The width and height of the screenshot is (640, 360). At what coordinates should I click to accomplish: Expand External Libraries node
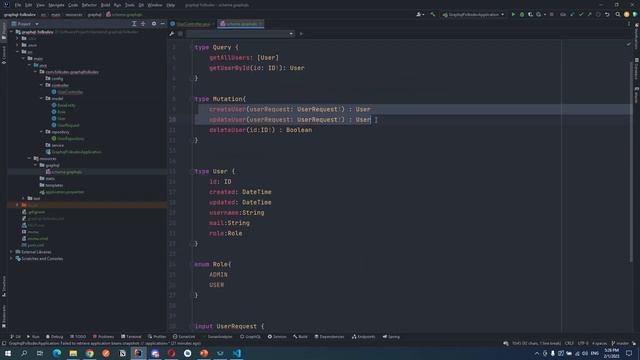(x=11, y=252)
